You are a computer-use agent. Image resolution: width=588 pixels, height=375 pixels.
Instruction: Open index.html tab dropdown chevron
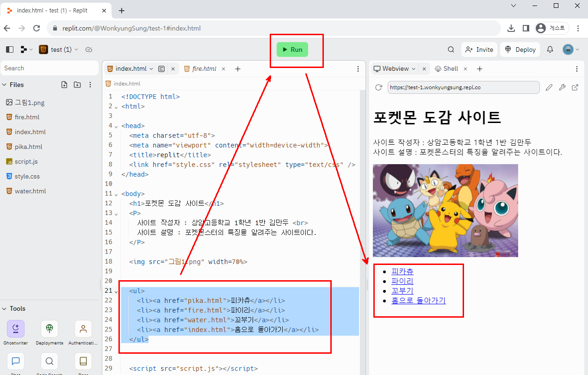click(151, 68)
